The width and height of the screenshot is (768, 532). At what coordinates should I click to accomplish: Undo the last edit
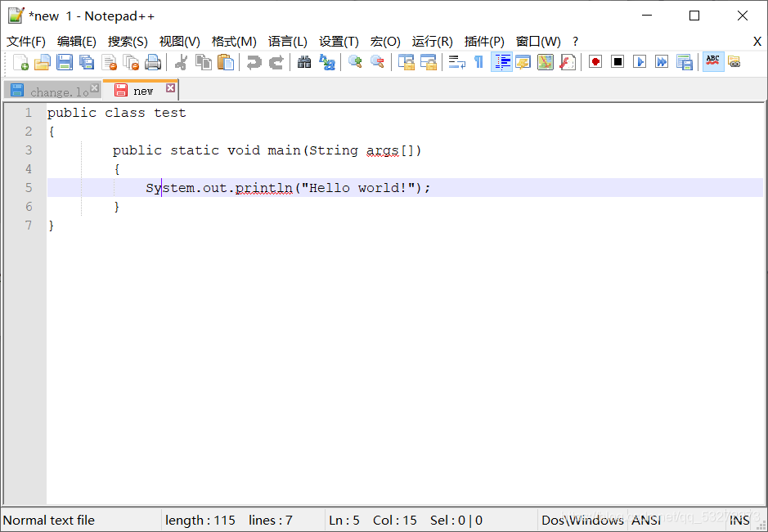click(x=254, y=62)
